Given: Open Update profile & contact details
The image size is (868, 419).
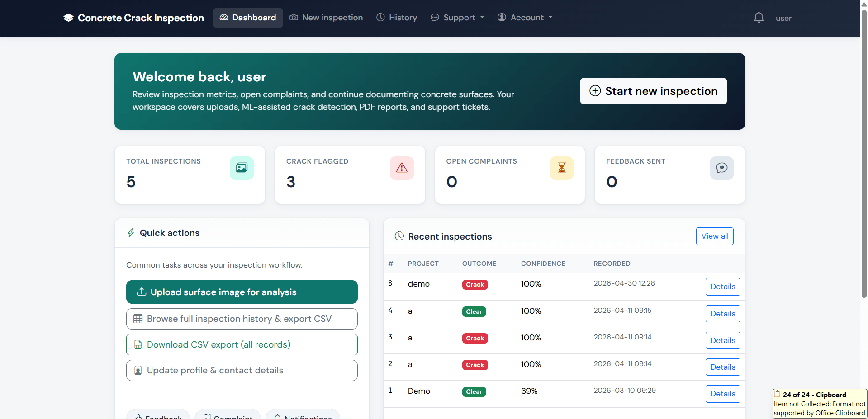Looking at the screenshot, I should pos(242,370).
